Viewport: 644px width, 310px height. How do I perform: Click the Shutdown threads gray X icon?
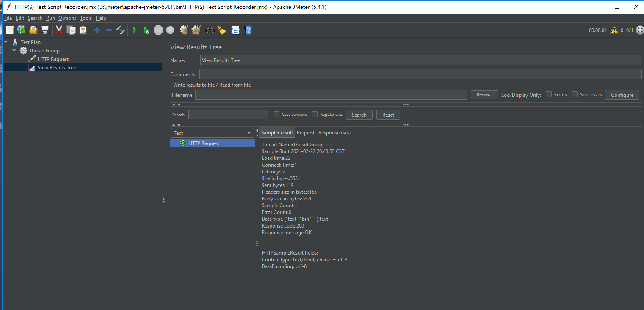point(170,30)
